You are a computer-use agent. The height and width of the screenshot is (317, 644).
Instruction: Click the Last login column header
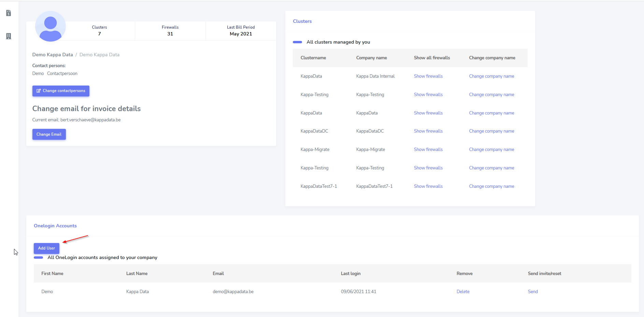350,274
